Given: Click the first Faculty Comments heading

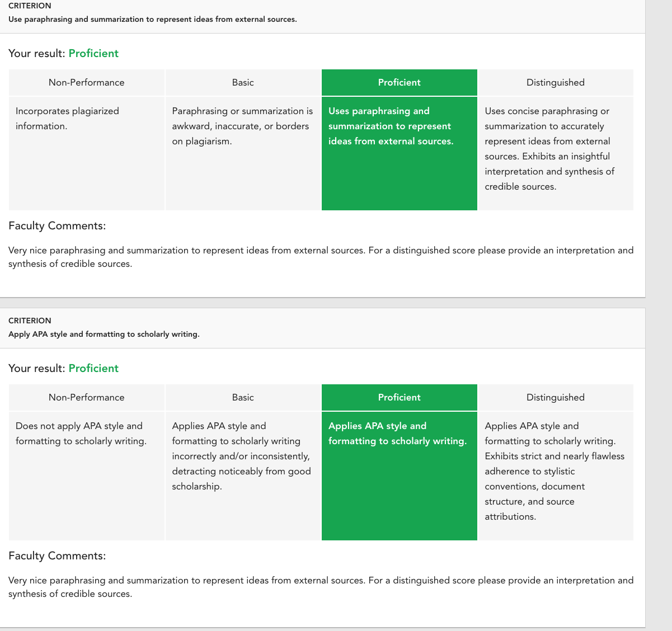Looking at the screenshot, I should 57,226.
